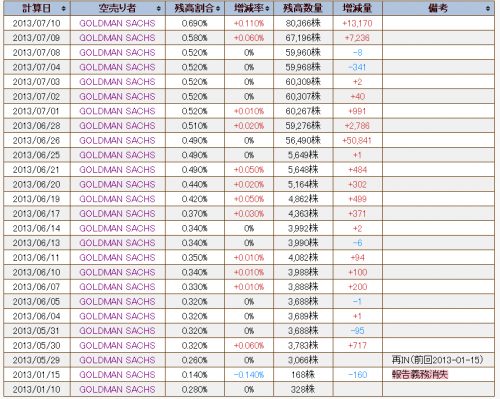Viewport: 500px width, 399px height.
Task: Open GOLDMAN SACHS link for 2013/05/31
Action: [x=117, y=331]
